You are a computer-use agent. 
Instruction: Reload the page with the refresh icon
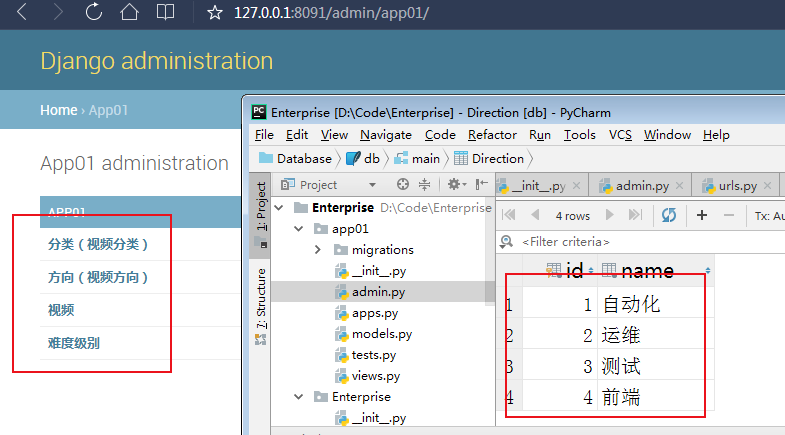tap(94, 12)
